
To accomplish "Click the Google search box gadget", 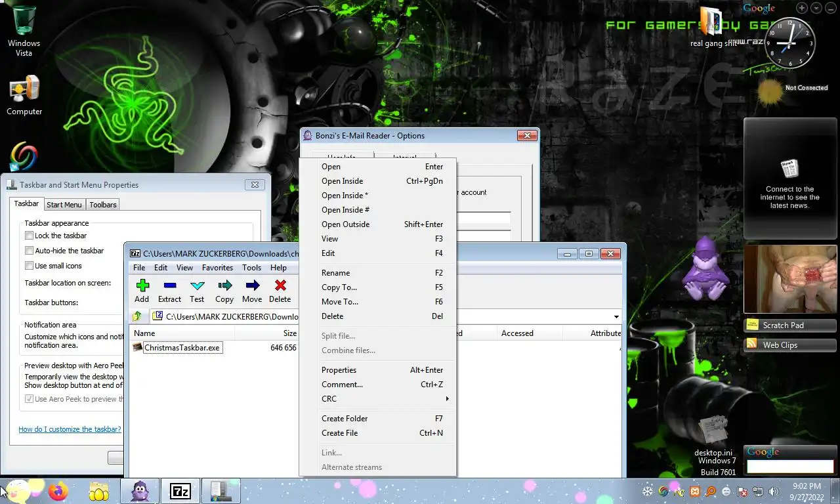I will [790, 467].
